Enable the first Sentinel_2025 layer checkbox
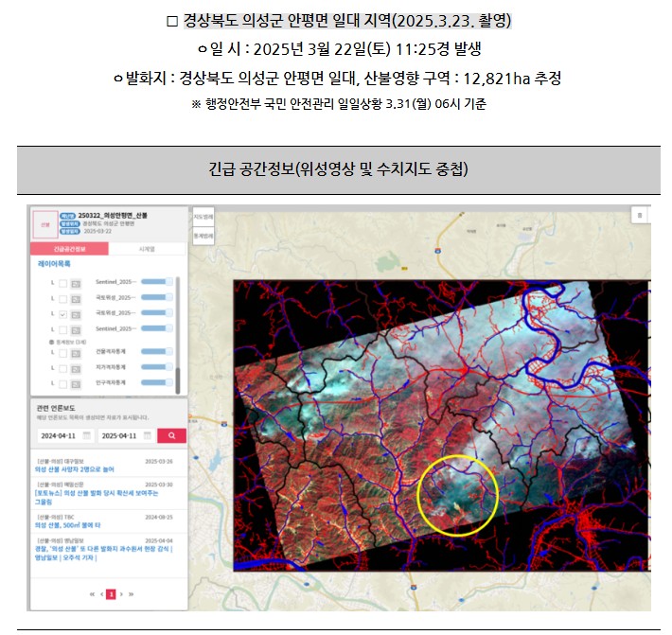Screen dimensions: 672x635 click(x=62, y=283)
